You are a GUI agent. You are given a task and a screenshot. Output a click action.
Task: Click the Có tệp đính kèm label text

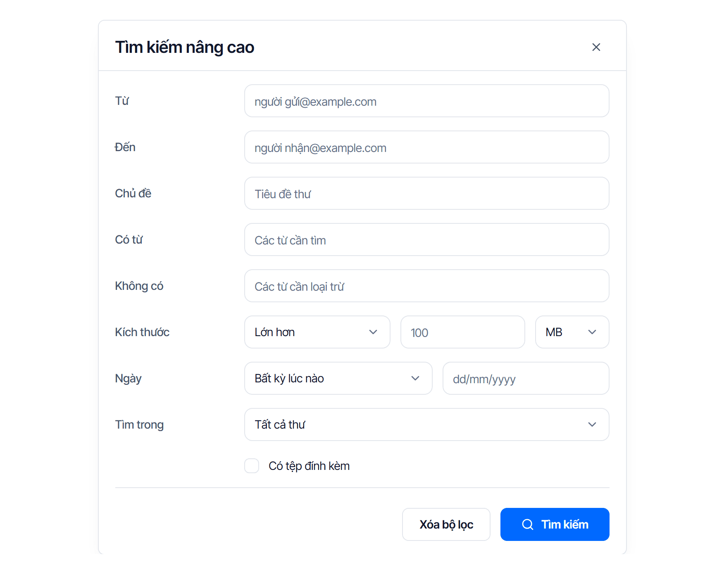309,466
